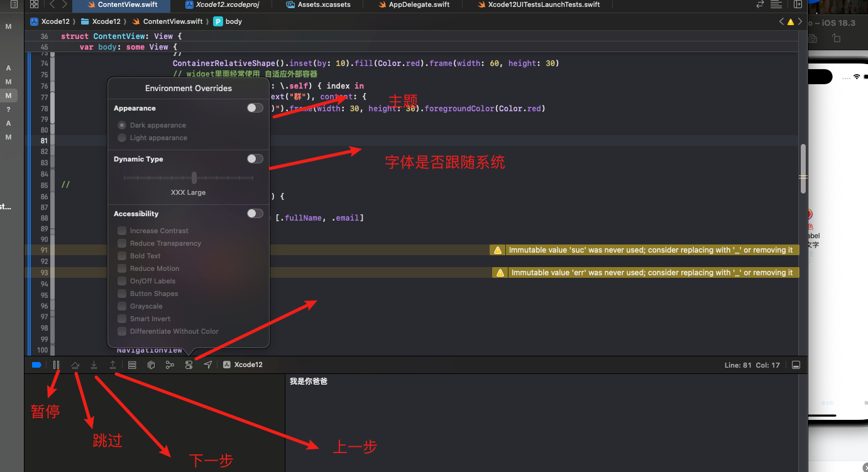Viewport: 868px width, 472px height.
Task: Open the Debug Memory Graph tool
Action: tap(170, 365)
